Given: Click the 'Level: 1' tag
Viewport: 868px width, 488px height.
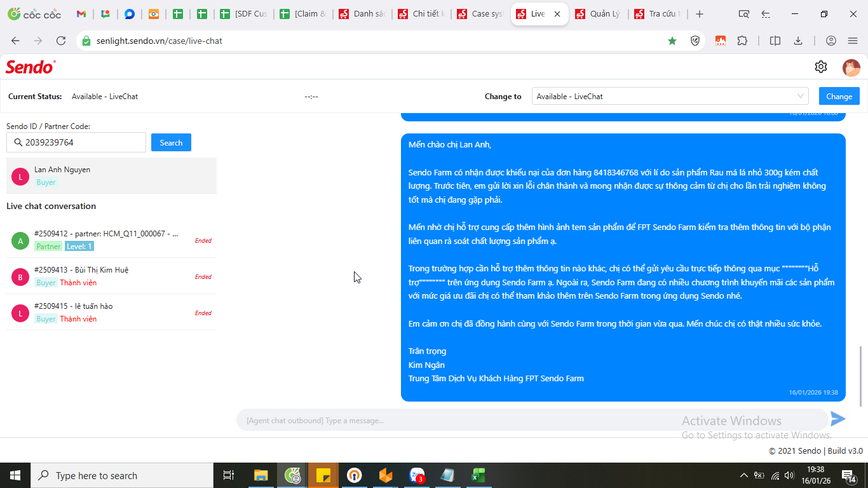Looking at the screenshot, I should [79, 247].
